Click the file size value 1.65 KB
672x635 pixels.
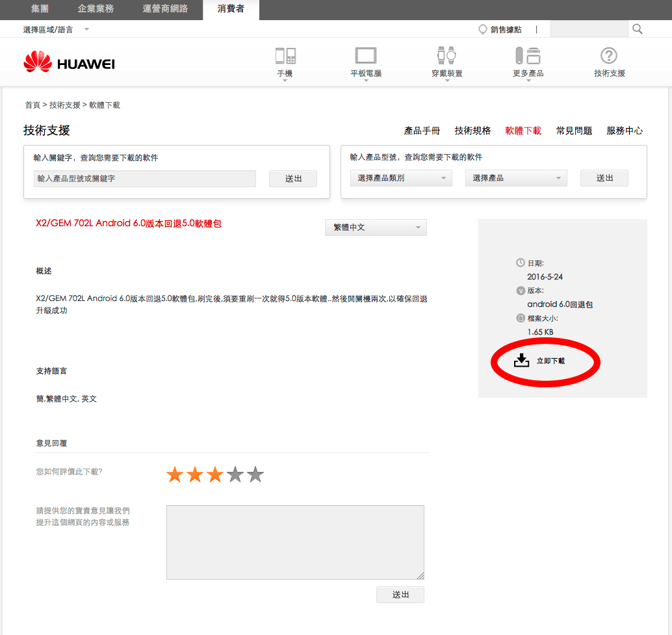click(x=541, y=332)
